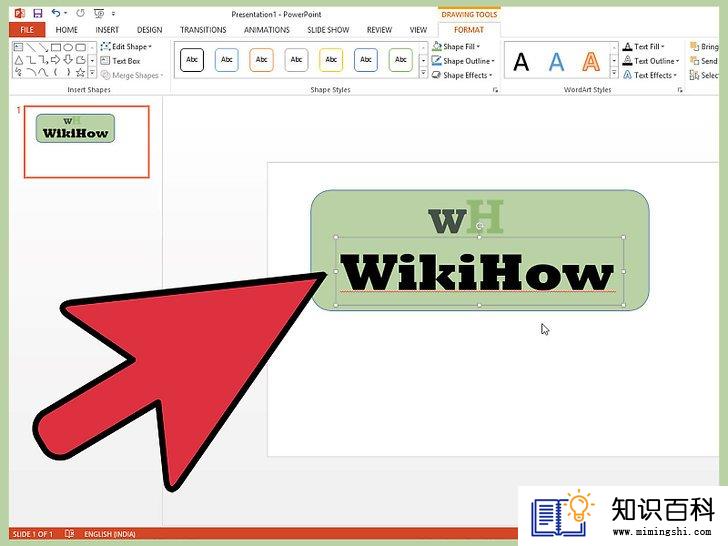Select the star shape in shapes gallery
728x546 pixels.
(80, 72)
